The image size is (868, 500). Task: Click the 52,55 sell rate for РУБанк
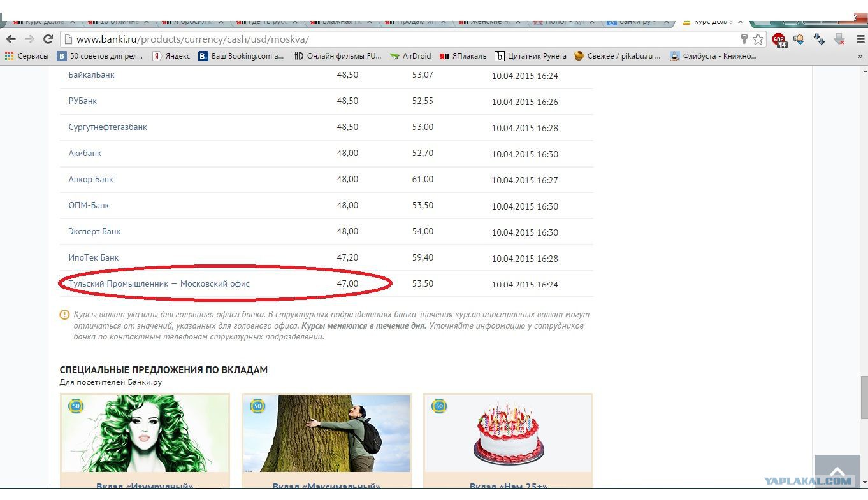click(423, 101)
